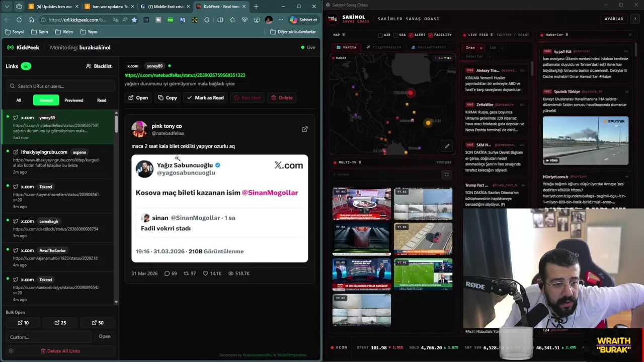Select the All filter tab

(x=19, y=100)
